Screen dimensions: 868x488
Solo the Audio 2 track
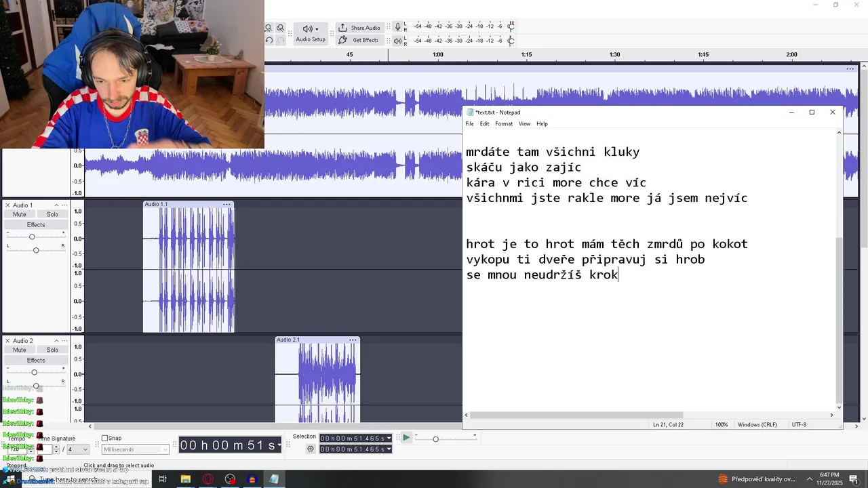click(52, 350)
